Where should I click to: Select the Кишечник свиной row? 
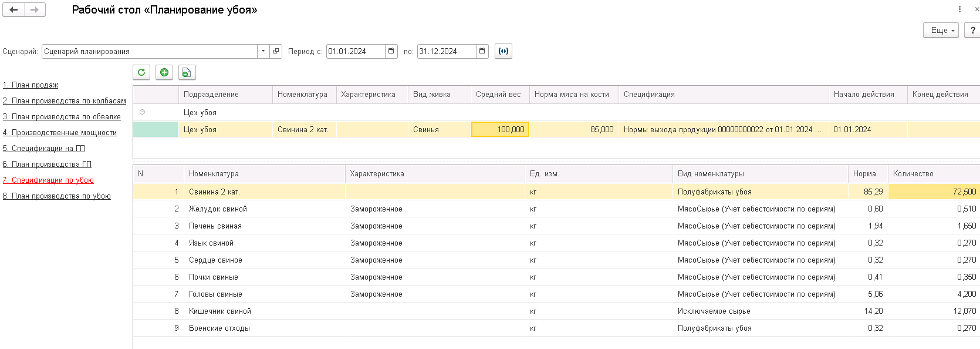tap(220, 311)
